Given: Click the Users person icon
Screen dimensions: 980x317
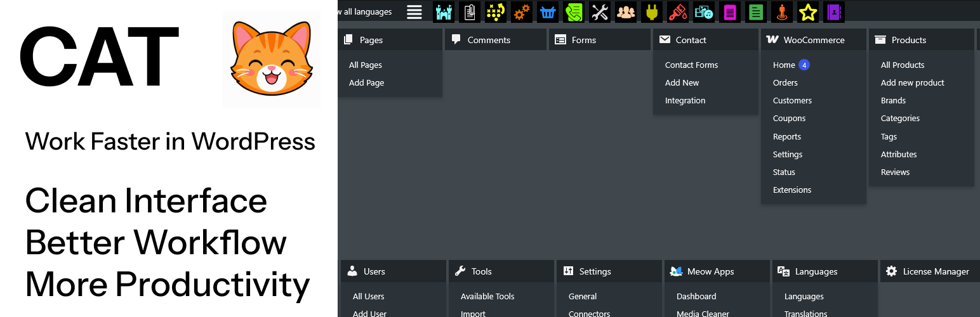Looking at the screenshot, I should point(352,271).
